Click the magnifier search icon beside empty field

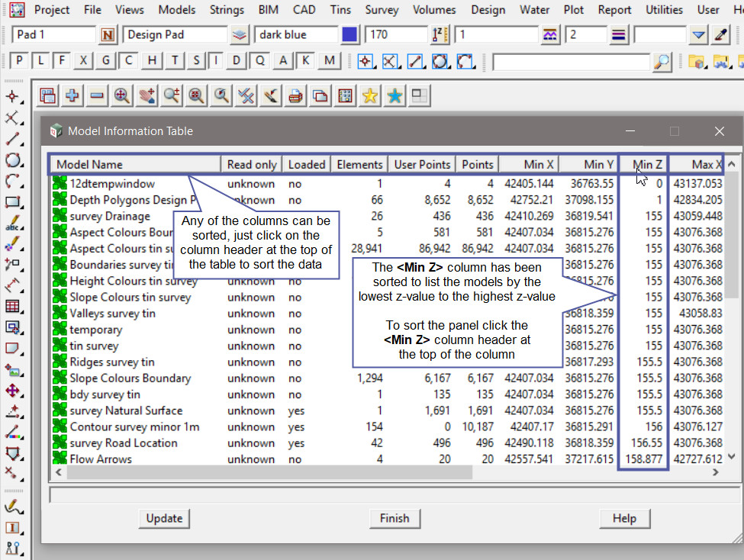[x=662, y=61]
